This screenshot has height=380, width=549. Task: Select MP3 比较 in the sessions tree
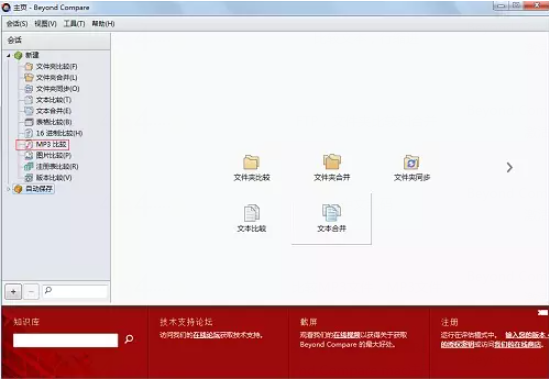point(51,144)
